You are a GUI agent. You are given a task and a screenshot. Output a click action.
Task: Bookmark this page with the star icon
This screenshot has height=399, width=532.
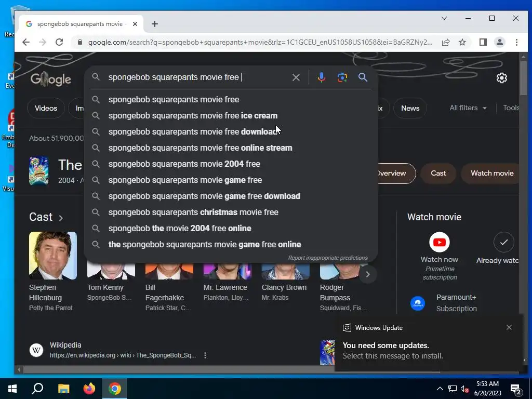(462, 42)
